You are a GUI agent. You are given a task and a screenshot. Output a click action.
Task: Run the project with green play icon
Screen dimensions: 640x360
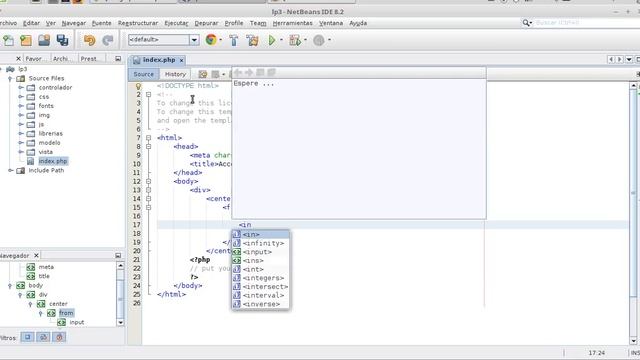click(272, 40)
